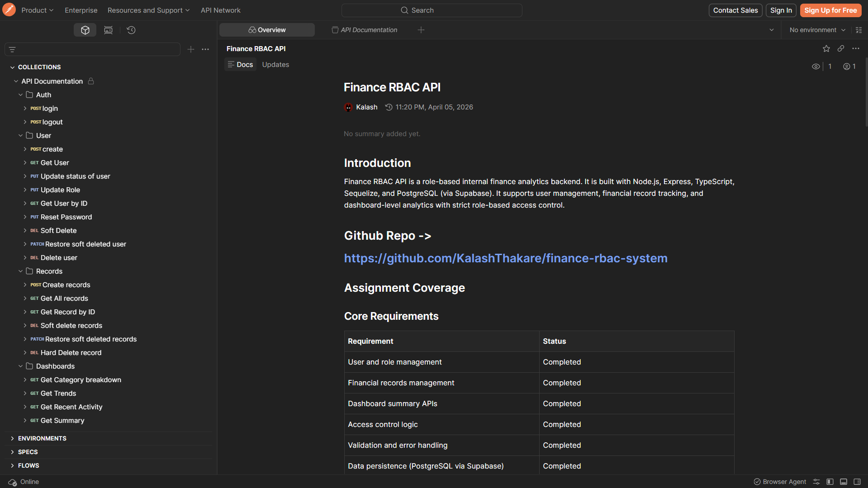Open the Product menu
The image size is (868, 488).
tap(38, 10)
